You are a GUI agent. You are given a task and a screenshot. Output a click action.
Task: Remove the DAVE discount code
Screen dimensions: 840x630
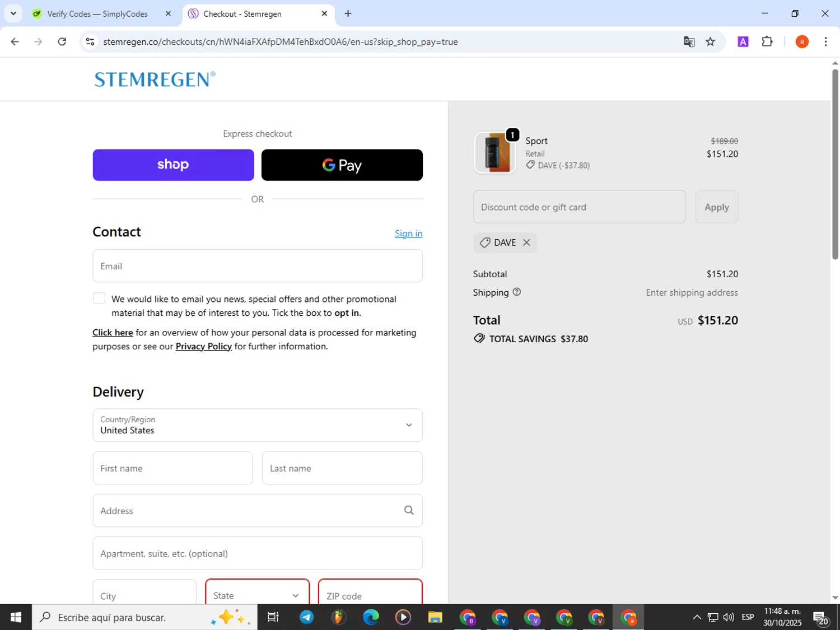point(526,242)
